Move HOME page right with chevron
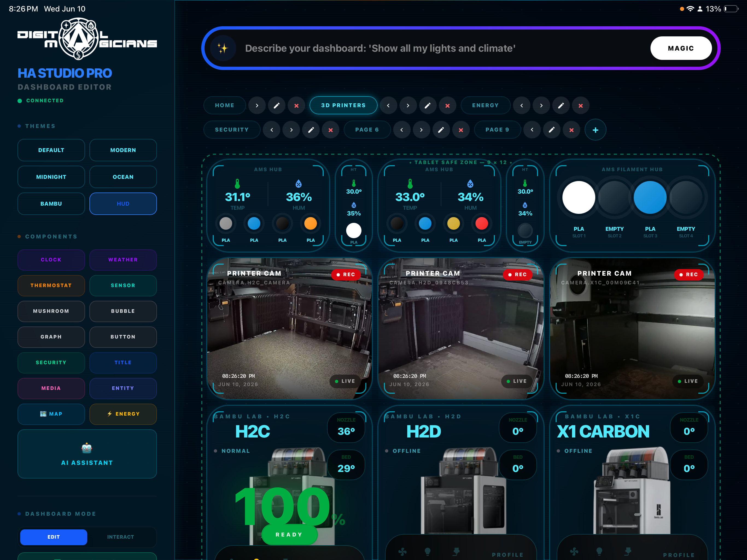747x560 pixels. [x=257, y=106]
